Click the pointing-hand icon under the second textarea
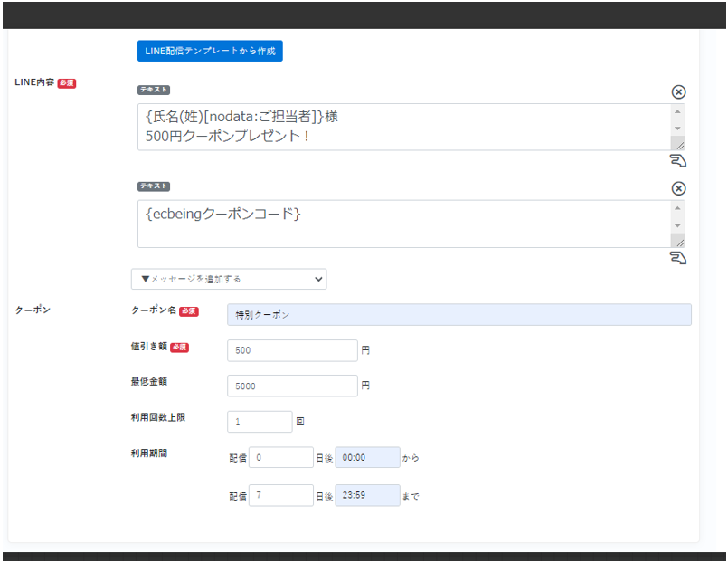Viewport: 728px width, 563px height. 677,258
